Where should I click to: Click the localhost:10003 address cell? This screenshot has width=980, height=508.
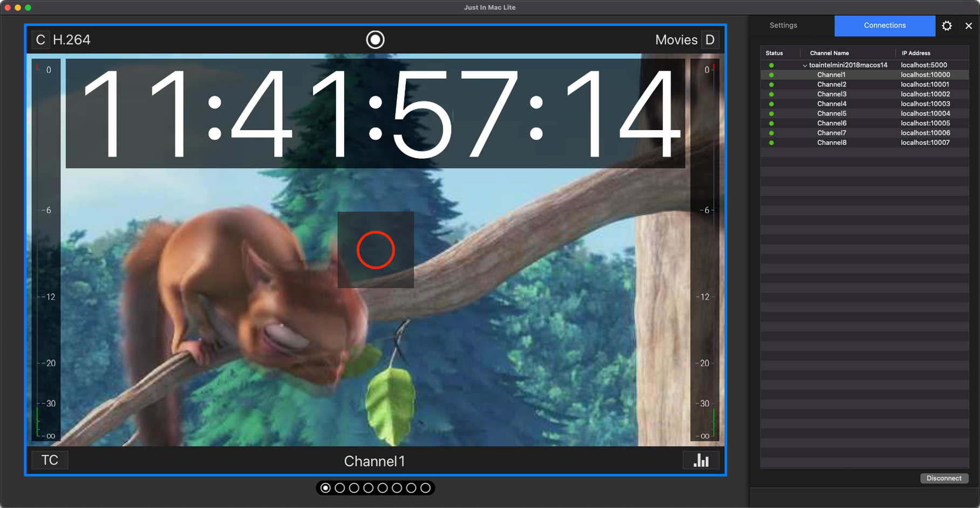[x=925, y=104]
